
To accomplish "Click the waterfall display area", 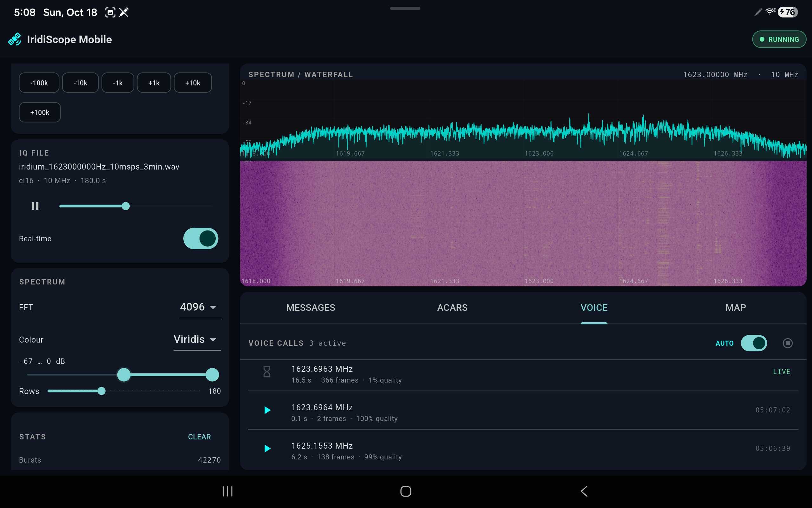I will (523, 224).
